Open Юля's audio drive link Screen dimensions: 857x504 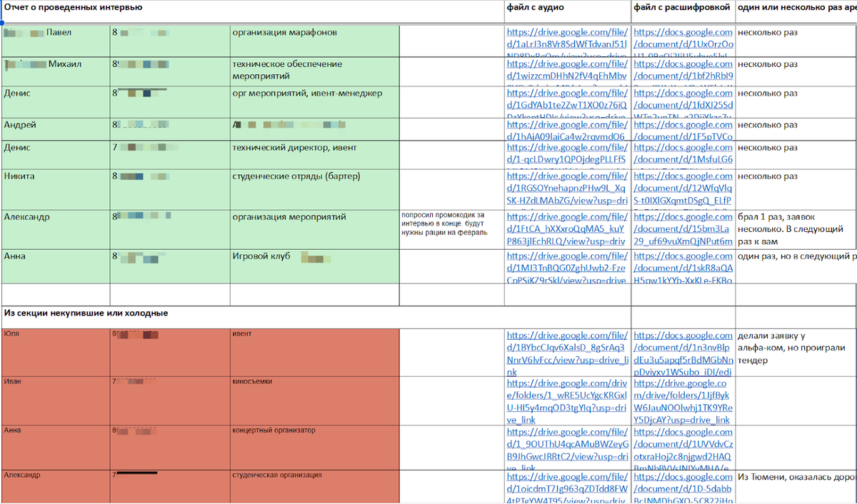pos(568,353)
